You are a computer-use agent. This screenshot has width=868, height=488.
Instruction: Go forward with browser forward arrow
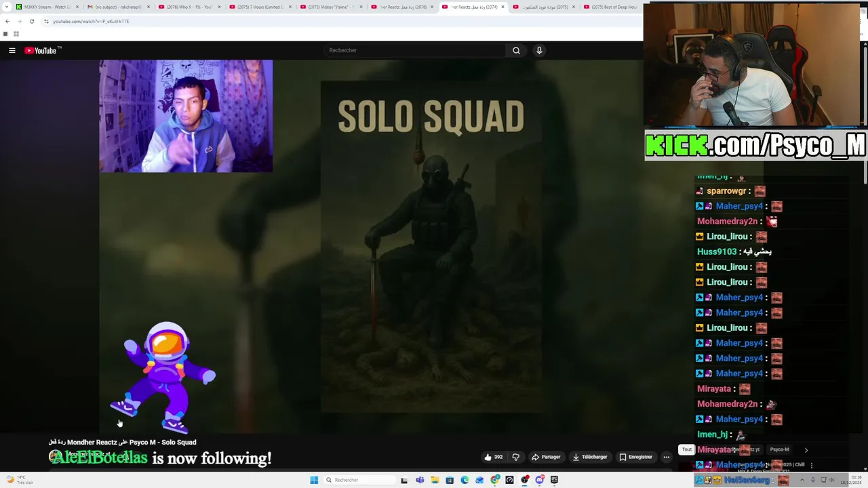(x=19, y=21)
